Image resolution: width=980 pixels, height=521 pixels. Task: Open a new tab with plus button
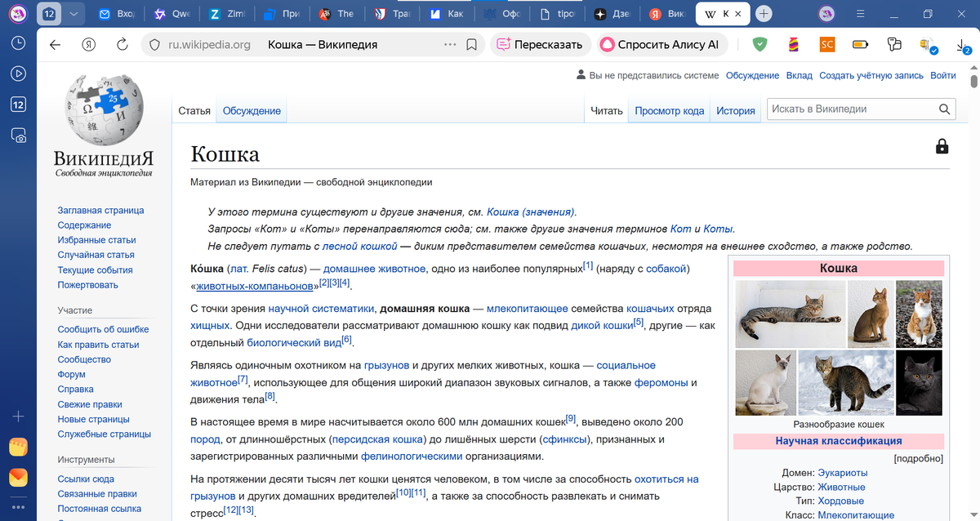(x=764, y=14)
